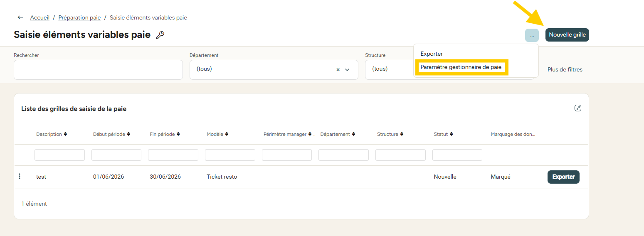Click the Nouvelle status cell
The height and width of the screenshot is (236, 644).
tap(445, 177)
